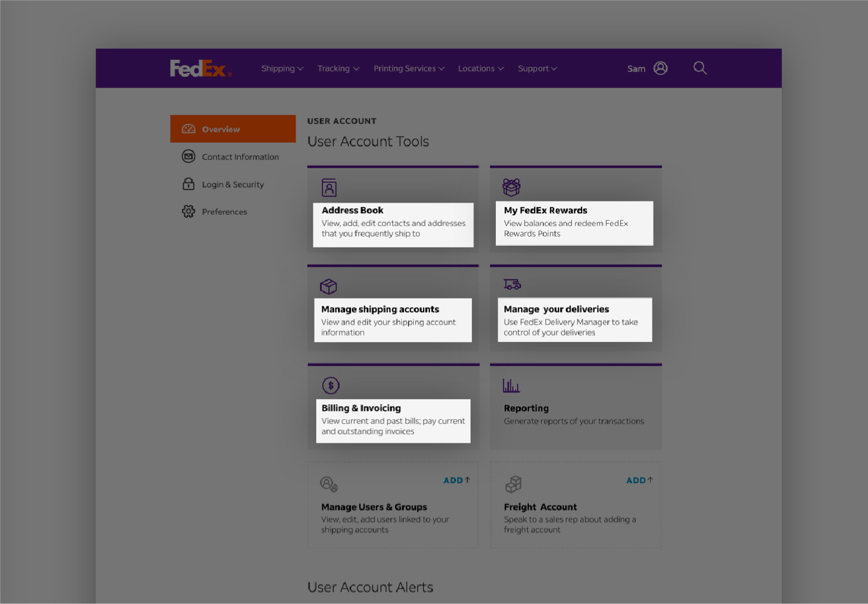Click 'View balances and redeem FedEx Rewards Points'
The height and width of the screenshot is (604, 868).
pyautogui.click(x=566, y=228)
